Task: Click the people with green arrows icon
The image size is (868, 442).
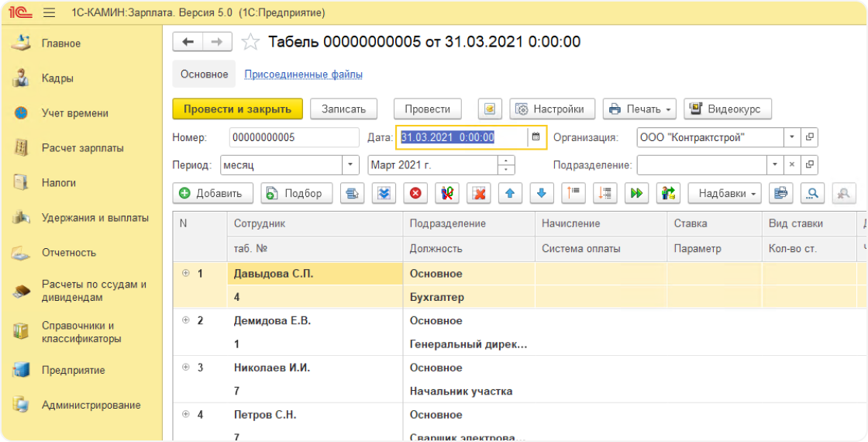Action: (668, 193)
